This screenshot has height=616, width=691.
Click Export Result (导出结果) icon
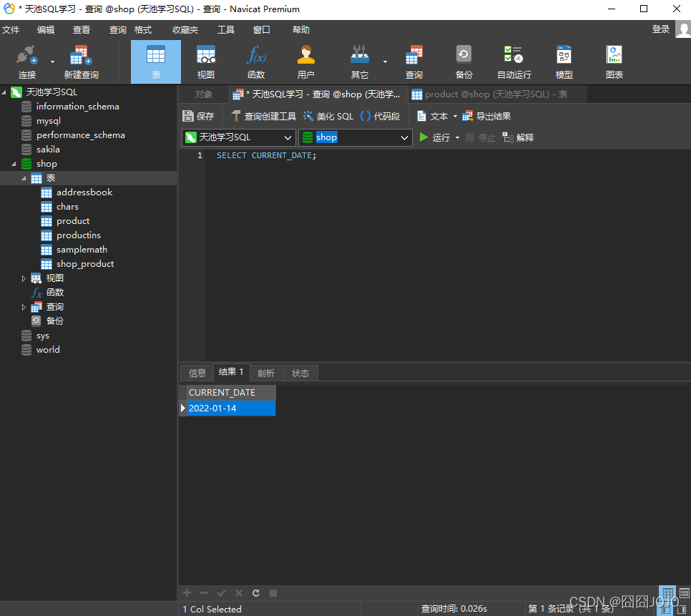click(468, 116)
